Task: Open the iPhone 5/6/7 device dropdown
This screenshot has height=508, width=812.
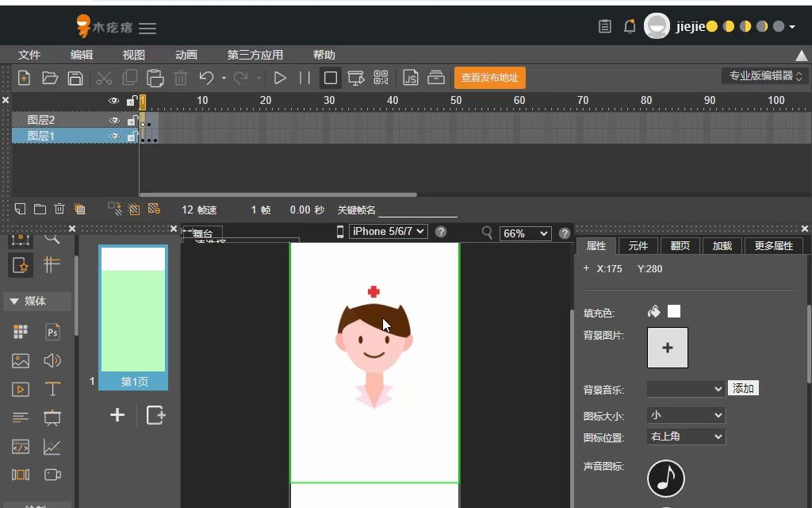Action: click(x=389, y=231)
